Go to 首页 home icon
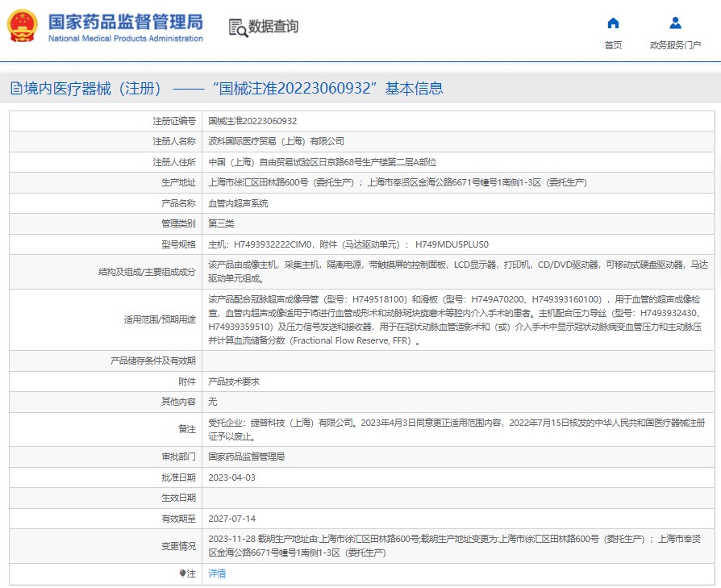 click(x=613, y=23)
